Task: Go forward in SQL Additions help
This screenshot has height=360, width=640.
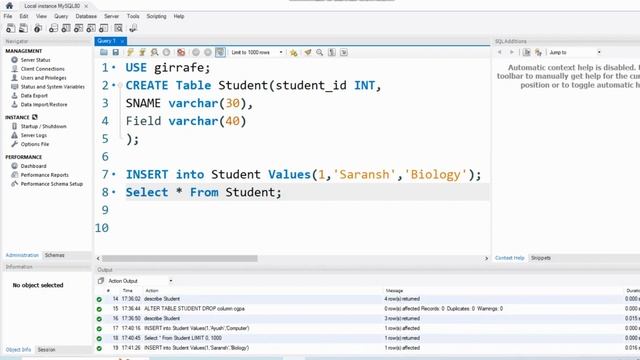Action: [511, 52]
